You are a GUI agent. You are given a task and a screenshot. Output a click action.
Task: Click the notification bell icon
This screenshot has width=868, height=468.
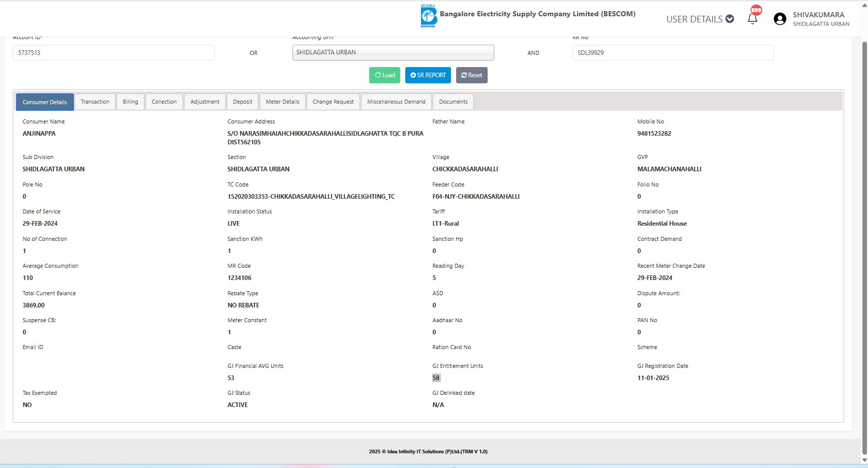pyautogui.click(x=752, y=19)
